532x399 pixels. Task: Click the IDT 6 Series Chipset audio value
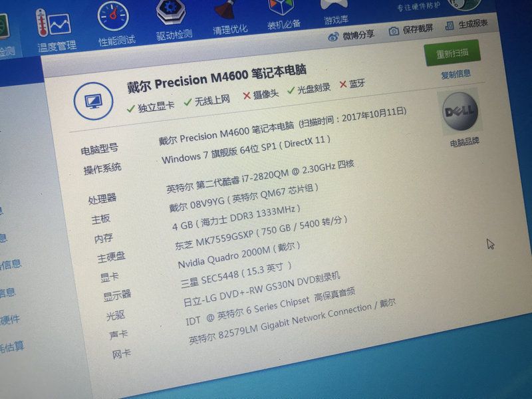point(270,307)
